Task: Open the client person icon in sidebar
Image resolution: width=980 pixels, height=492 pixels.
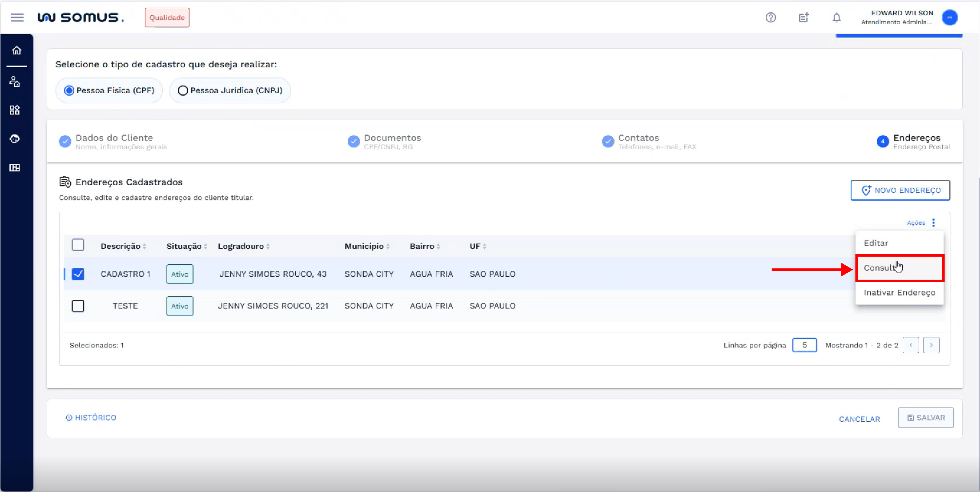Action: tap(15, 81)
